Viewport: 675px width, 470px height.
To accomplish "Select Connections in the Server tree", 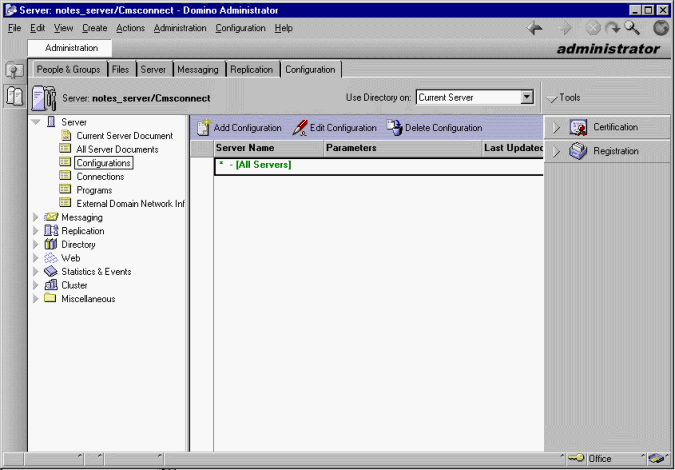I will (x=100, y=176).
